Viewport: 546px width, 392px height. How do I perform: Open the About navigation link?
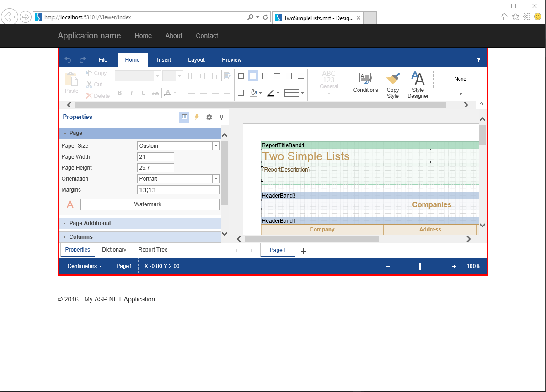pos(174,36)
